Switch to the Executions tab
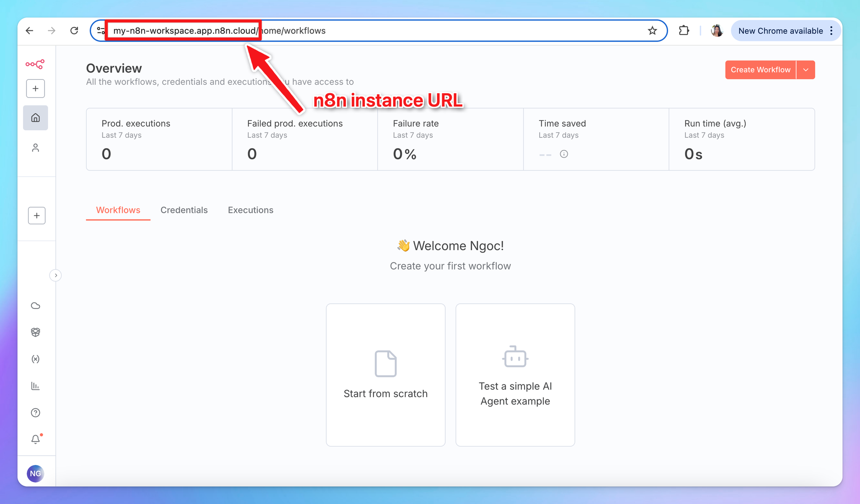 tap(250, 210)
